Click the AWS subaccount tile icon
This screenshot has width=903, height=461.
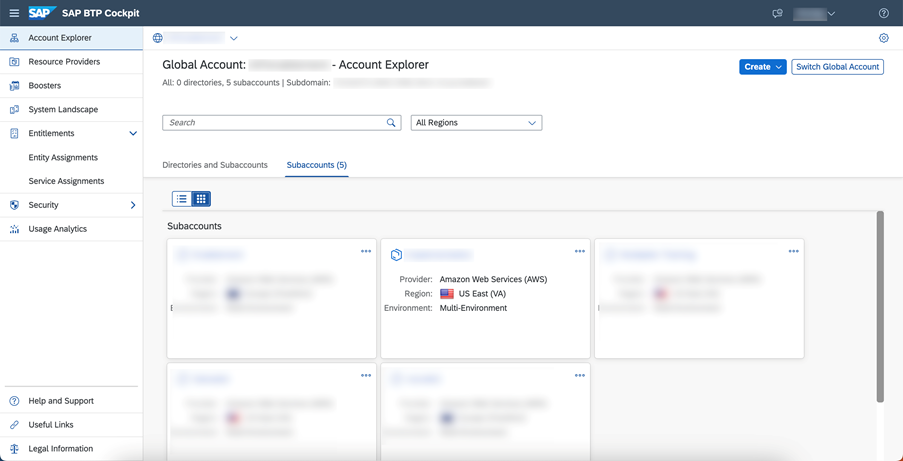tap(396, 255)
